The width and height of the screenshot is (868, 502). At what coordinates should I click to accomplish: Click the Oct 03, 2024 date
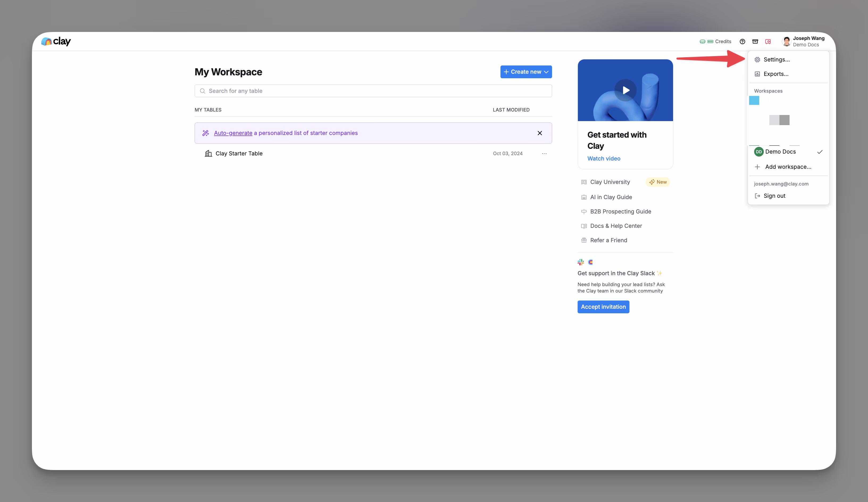pyautogui.click(x=508, y=153)
